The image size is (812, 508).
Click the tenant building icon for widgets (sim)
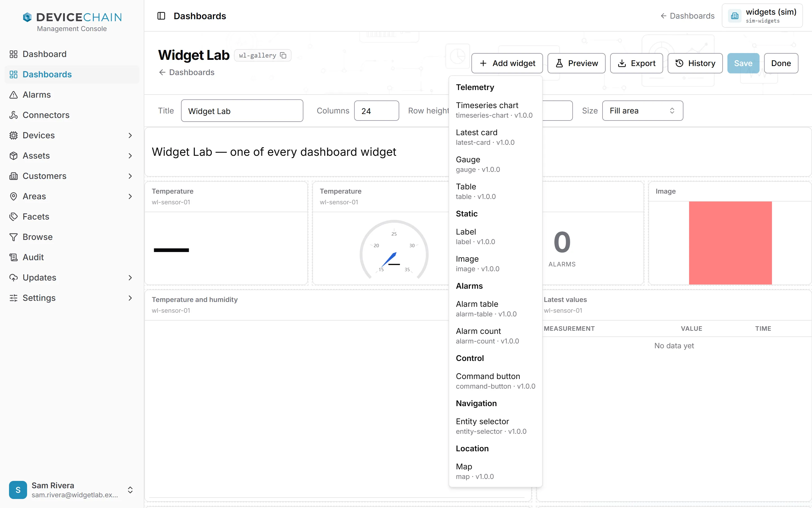tap(734, 16)
